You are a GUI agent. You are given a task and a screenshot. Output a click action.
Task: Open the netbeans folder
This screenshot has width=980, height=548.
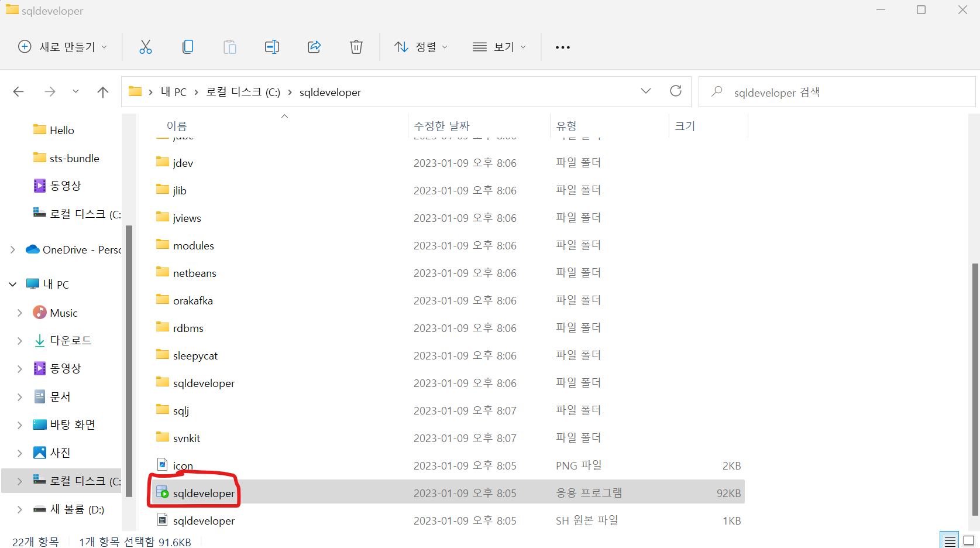448,273
